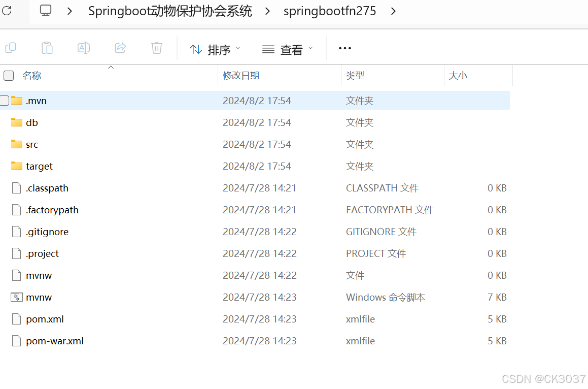Click the src folder icon
This screenshot has width=588, height=389.
(x=17, y=144)
